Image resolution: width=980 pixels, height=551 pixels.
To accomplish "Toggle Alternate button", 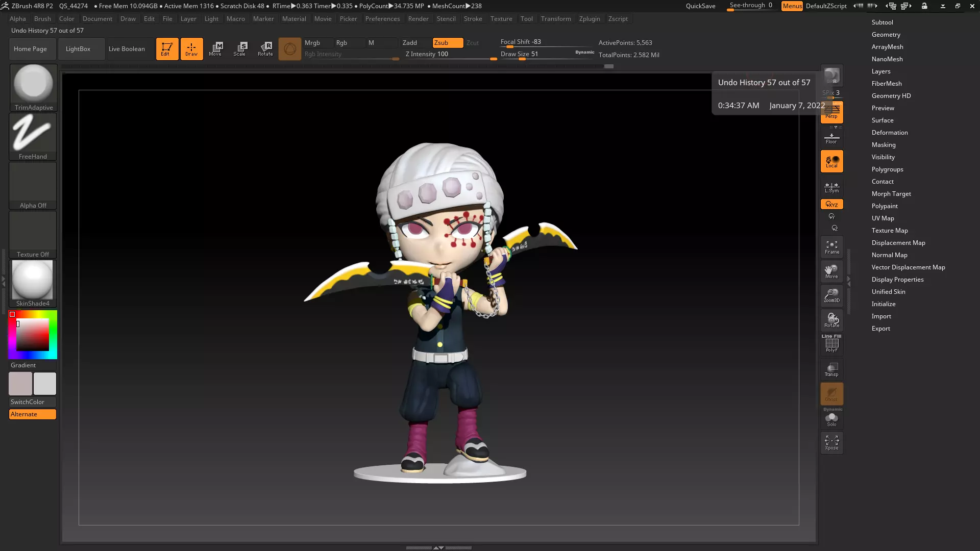I will tap(33, 414).
